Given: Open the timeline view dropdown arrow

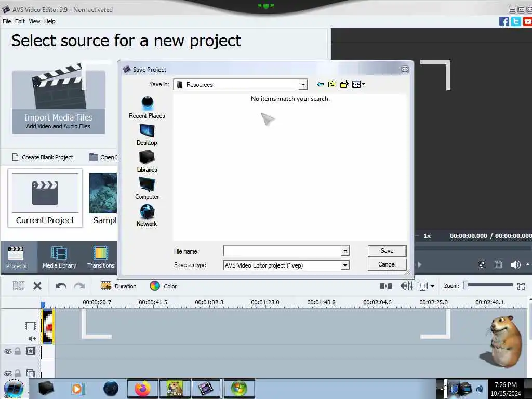Looking at the screenshot, I should 432,286.
